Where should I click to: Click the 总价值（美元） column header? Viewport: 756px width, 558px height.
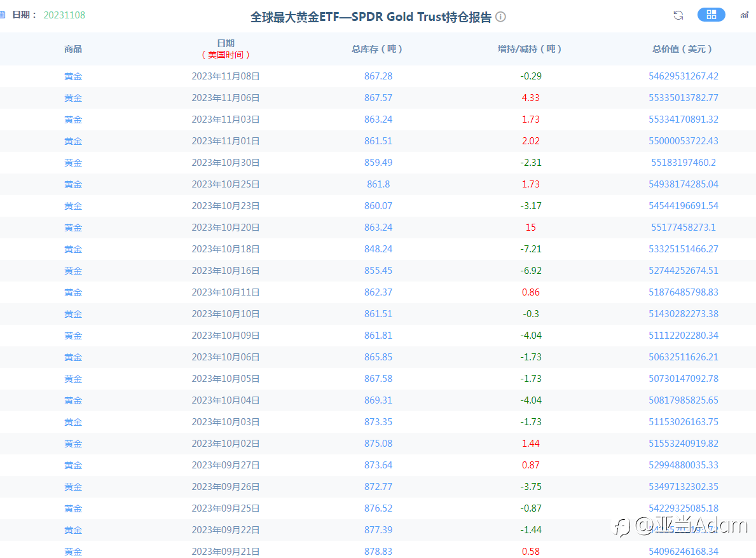[683, 49]
